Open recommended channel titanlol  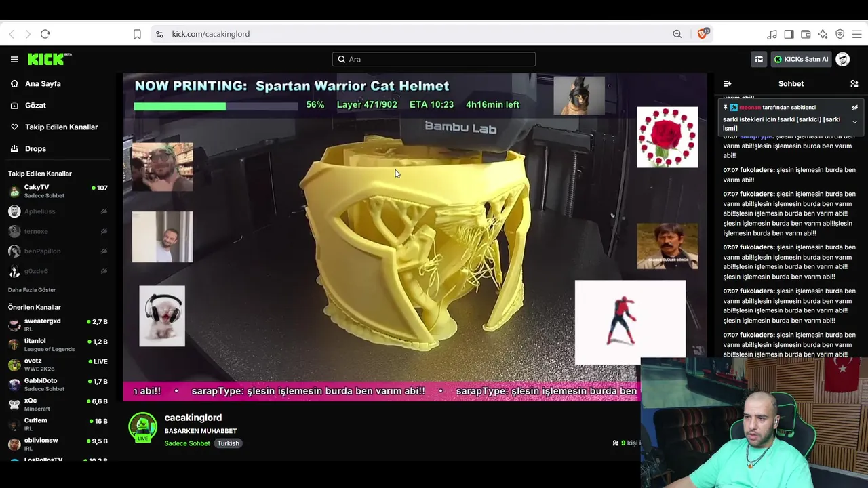(x=58, y=344)
